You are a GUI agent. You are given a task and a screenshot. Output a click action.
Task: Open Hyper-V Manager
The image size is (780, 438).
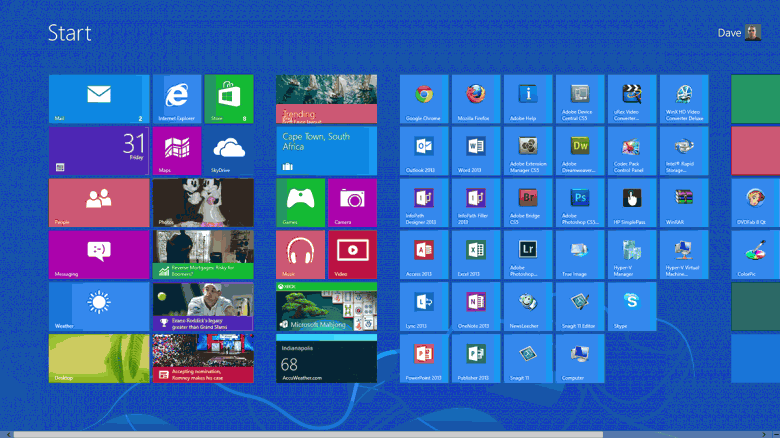tap(632, 255)
